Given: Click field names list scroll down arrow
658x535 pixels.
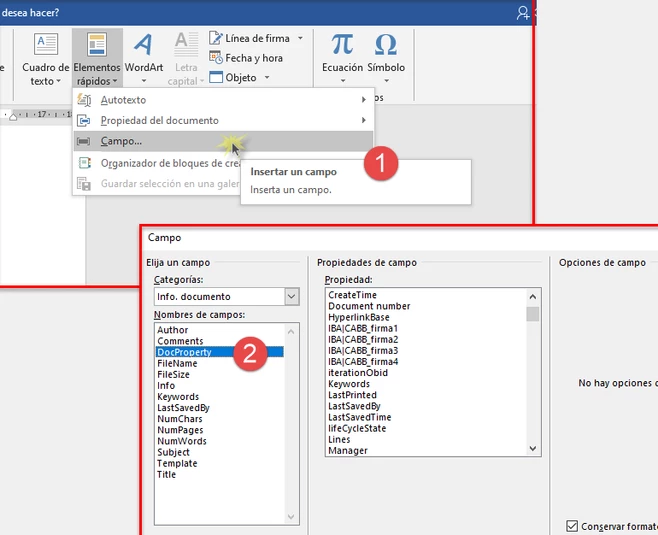Looking at the screenshot, I should click(x=291, y=517).
